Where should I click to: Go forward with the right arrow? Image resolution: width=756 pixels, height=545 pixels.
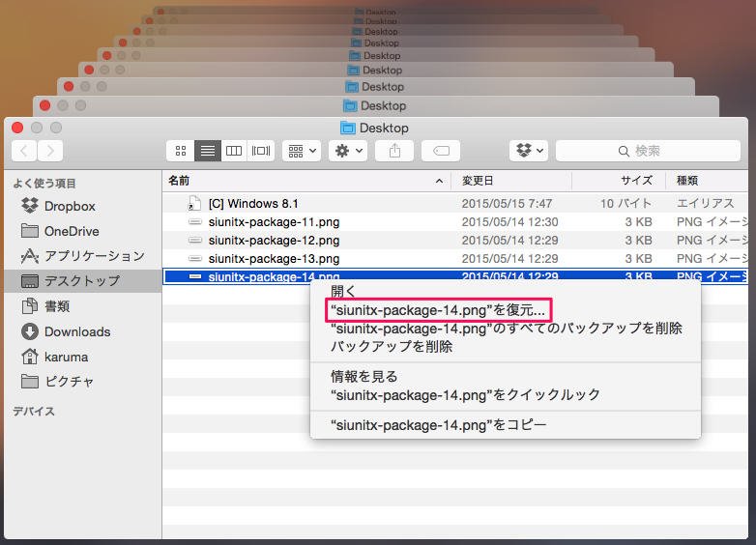(50, 151)
